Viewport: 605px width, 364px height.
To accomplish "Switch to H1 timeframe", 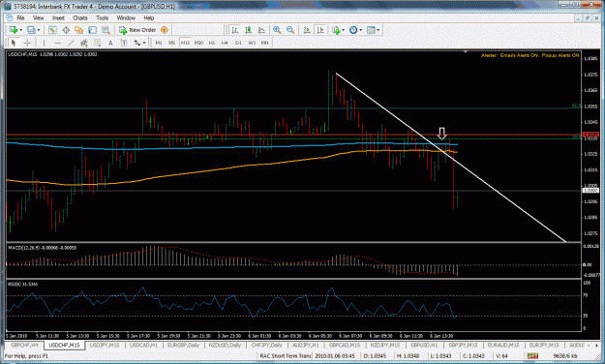I will (x=212, y=43).
